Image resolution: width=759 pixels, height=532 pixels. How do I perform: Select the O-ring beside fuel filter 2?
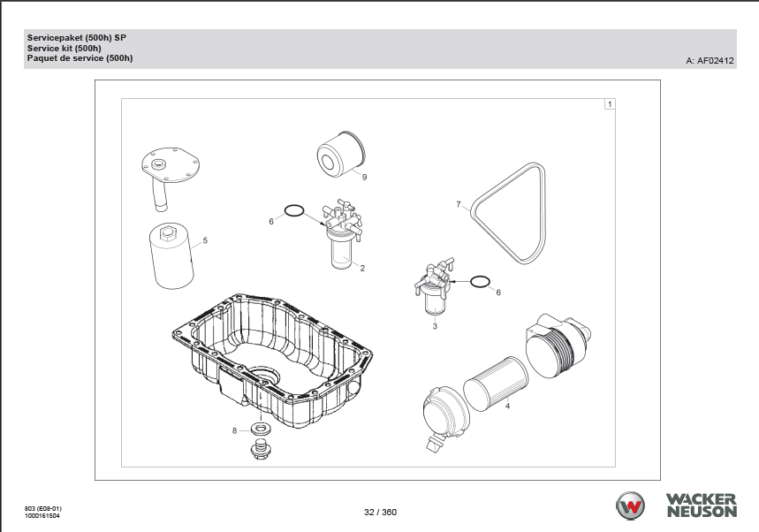click(x=294, y=211)
